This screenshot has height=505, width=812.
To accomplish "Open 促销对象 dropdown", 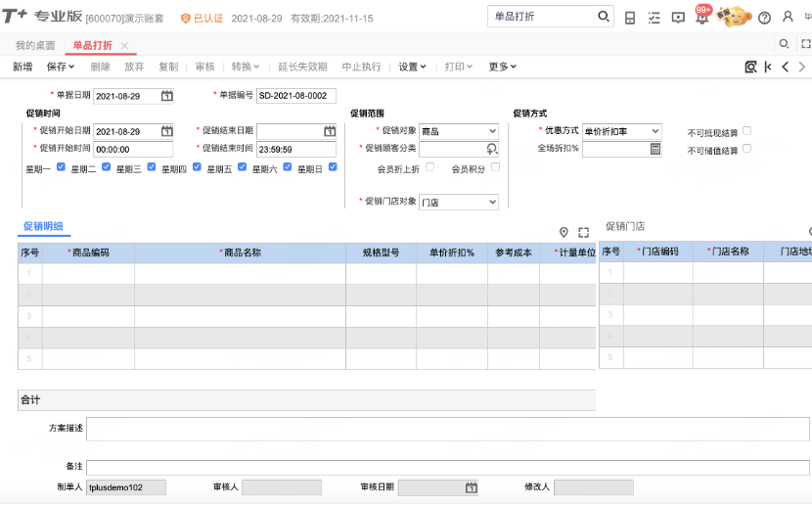I will point(459,131).
